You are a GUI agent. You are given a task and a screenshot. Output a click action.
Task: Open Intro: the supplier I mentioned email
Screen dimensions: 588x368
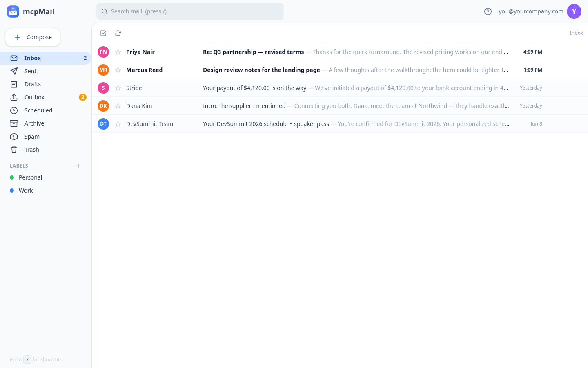pos(340,106)
